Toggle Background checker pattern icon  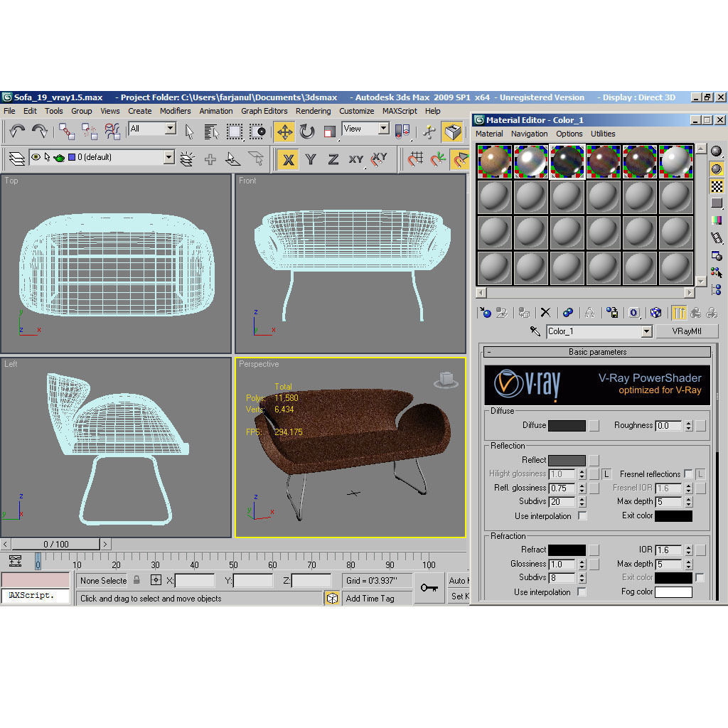717,186
